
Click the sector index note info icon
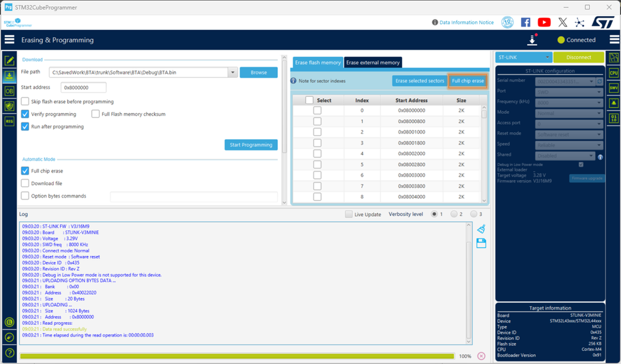(x=293, y=81)
